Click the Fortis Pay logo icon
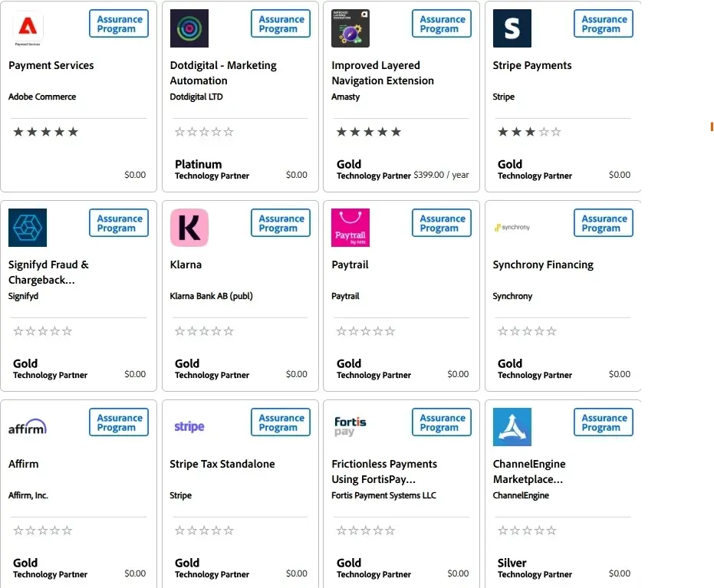This screenshot has width=714, height=588. point(349,426)
